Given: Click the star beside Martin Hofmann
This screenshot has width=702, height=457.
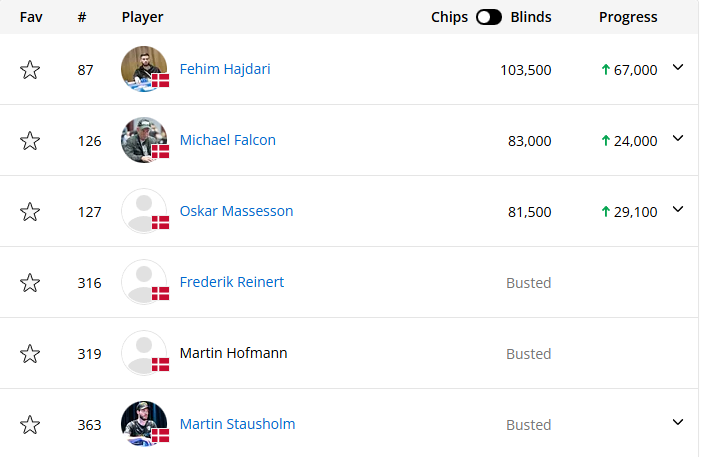Looking at the screenshot, I should (x=30, y=354).
